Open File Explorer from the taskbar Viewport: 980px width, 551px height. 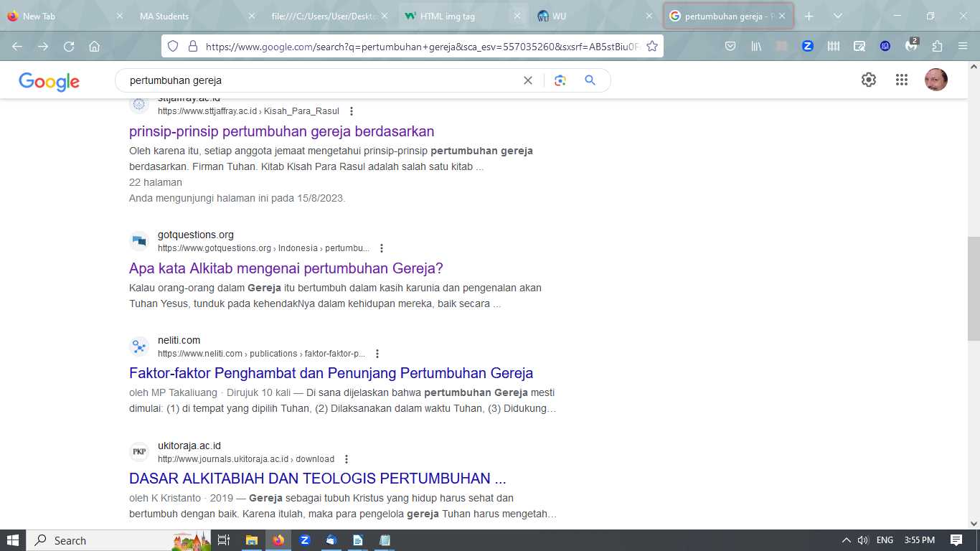point(252,540)
